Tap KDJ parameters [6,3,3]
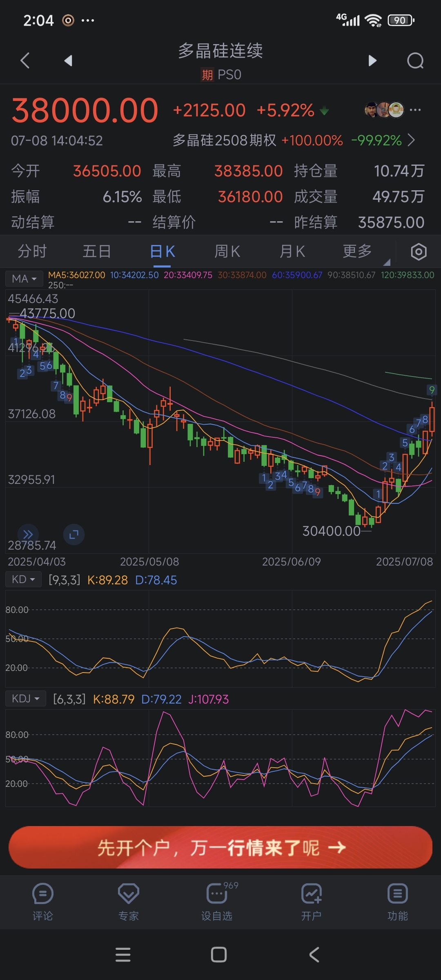The height and width of the screenshot is (980, 441). pos(69,699)
